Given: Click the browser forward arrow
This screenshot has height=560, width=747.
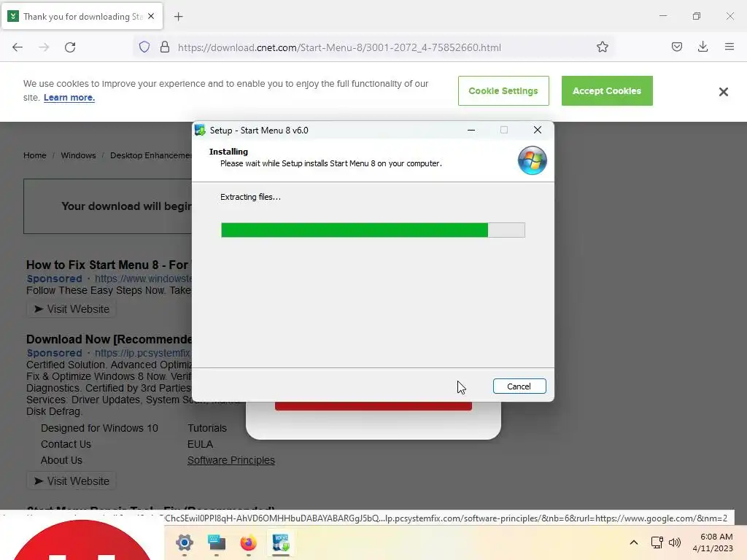Looking at the screenshot, I should [44, 47].
